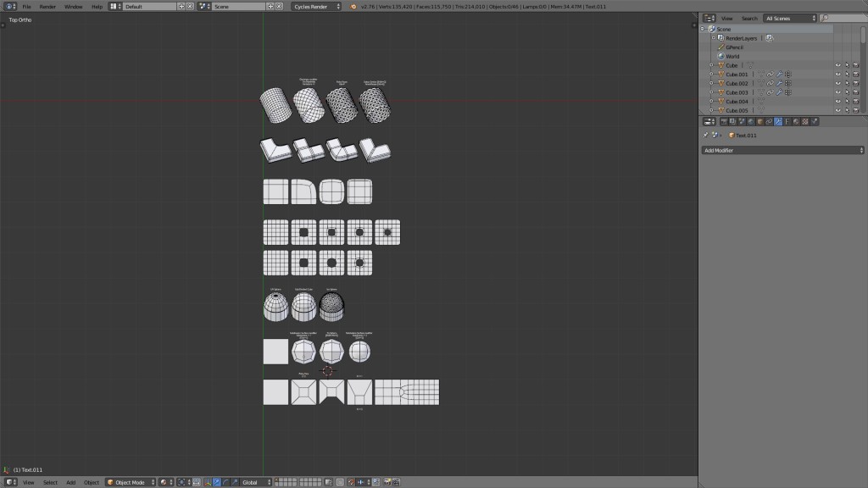Open the Font properties tab marked F

pos(786,121)
